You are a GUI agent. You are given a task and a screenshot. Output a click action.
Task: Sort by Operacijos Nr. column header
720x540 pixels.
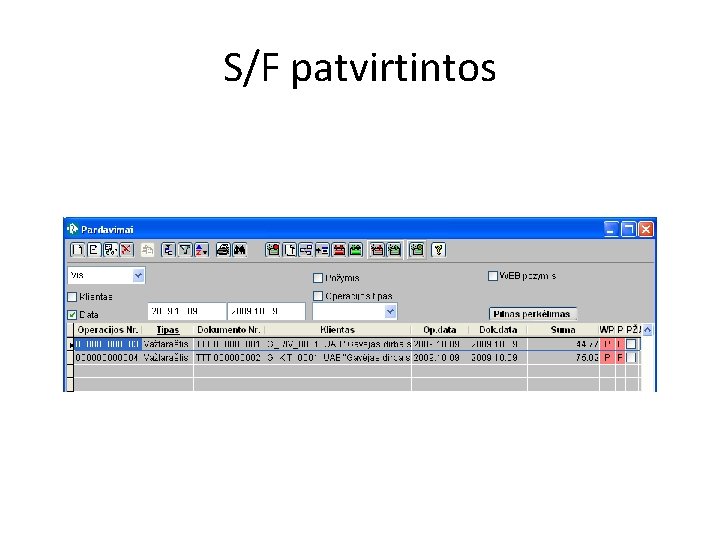pyautogui.click(x=108, y=330)
